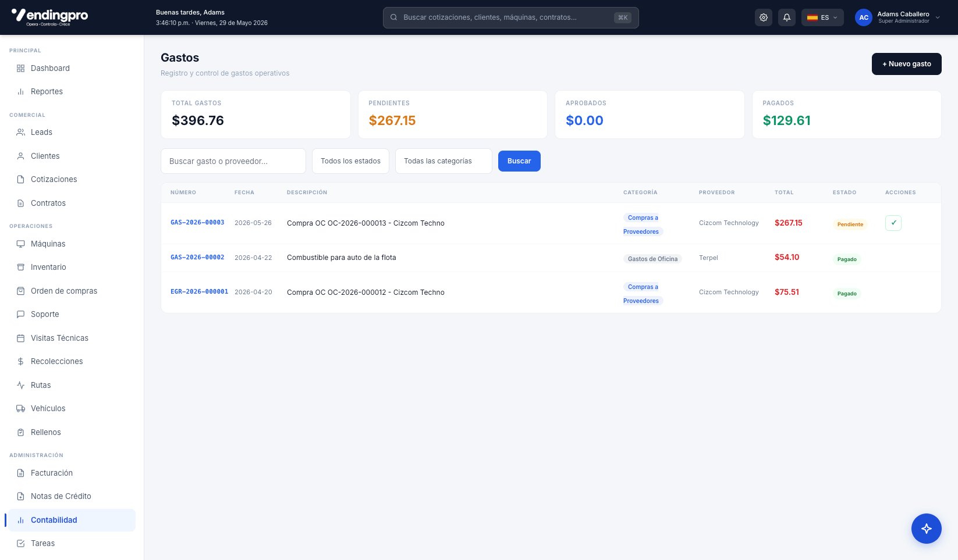Image resolution: width=958 pixels, height=560 pixels.
Task: Click 'Combustible para auto de la flota' description
Action: (x=342, y=258)
